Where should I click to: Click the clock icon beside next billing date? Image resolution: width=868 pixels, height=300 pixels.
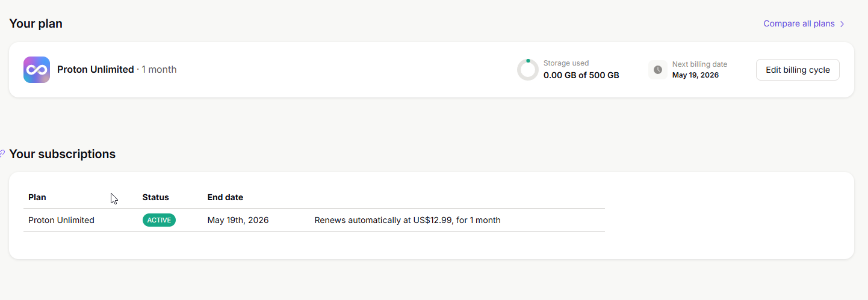point(658,70)
